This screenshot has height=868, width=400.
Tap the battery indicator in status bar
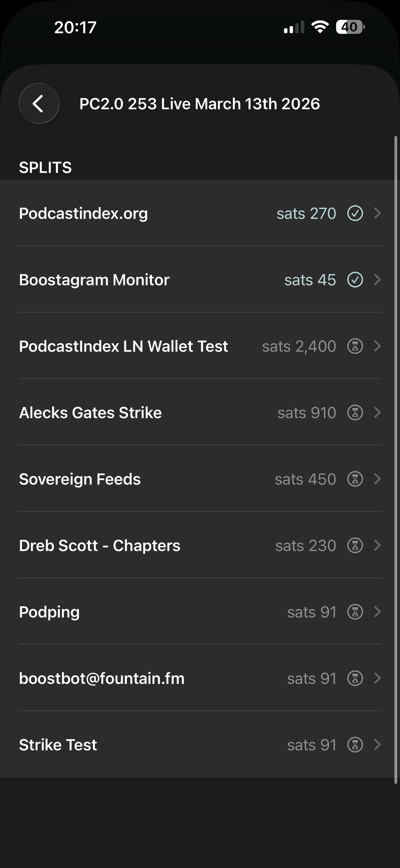(350, 27)
